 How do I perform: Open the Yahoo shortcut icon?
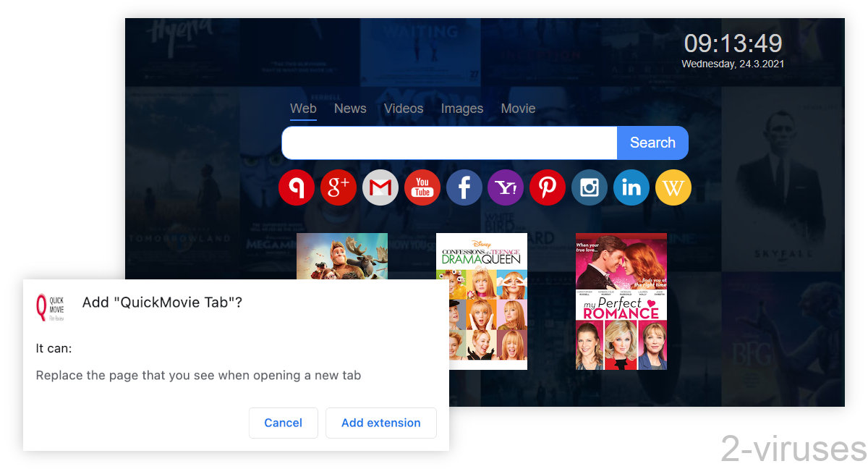(x=506, y=187)
